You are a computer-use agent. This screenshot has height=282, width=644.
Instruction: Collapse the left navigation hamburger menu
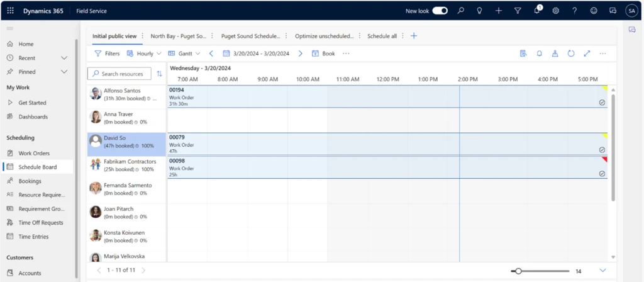10,29
